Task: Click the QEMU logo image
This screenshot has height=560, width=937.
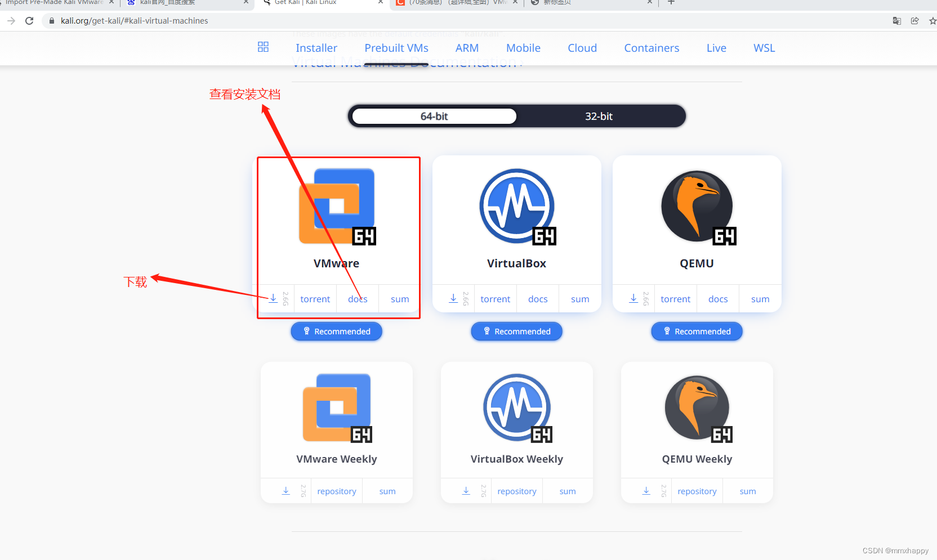Action: (x=698, y=207)
